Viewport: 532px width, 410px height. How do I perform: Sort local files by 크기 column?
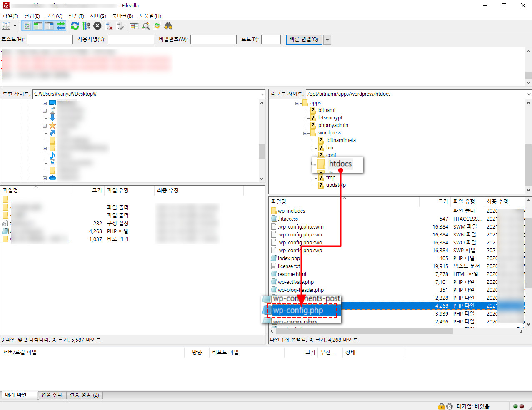pos(87,190)
